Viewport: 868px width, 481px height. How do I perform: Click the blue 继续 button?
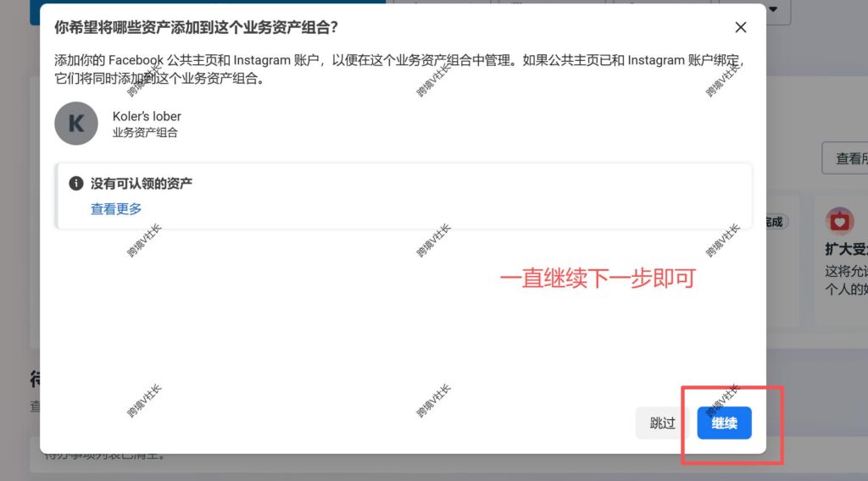(x=724, y=423)
